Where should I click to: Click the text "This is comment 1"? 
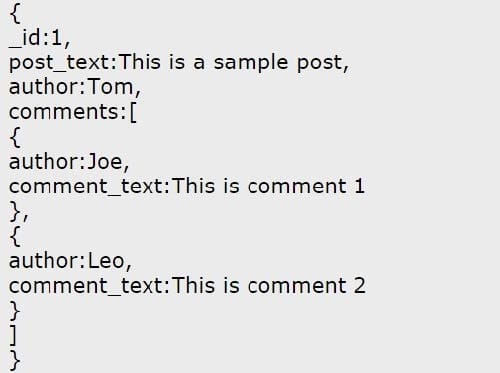[x=269, y=186]
